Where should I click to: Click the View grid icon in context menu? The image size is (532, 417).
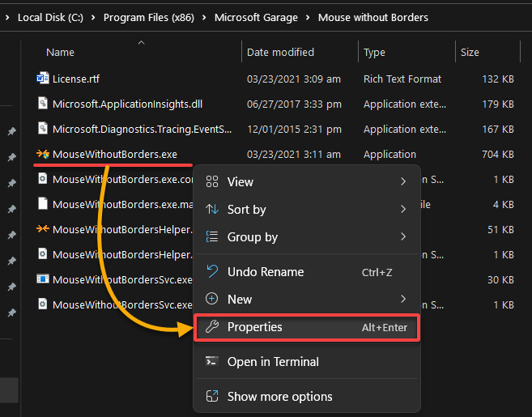point(212,181)
